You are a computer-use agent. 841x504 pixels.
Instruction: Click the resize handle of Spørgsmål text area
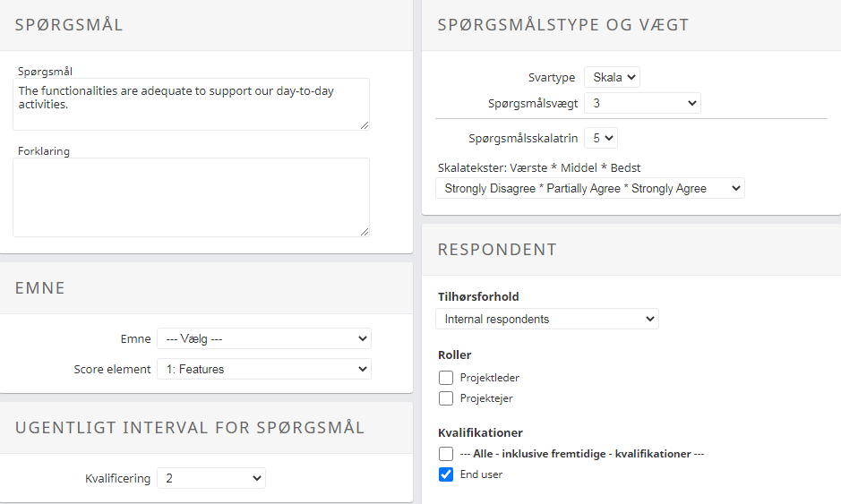click(365, 125)
